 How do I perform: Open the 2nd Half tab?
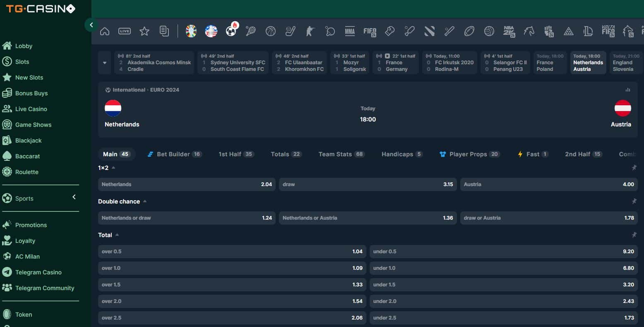[x=583, y=154]
